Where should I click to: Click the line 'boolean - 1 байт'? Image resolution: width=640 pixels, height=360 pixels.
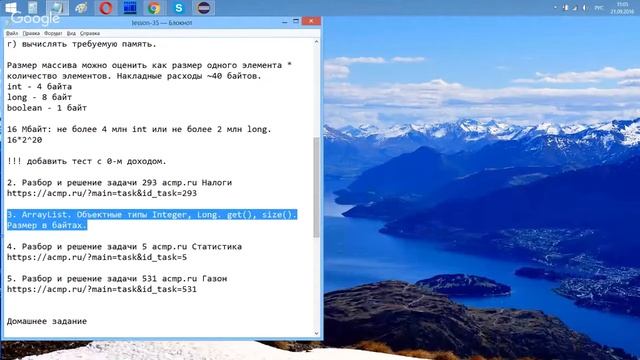[x=47, y=108]
